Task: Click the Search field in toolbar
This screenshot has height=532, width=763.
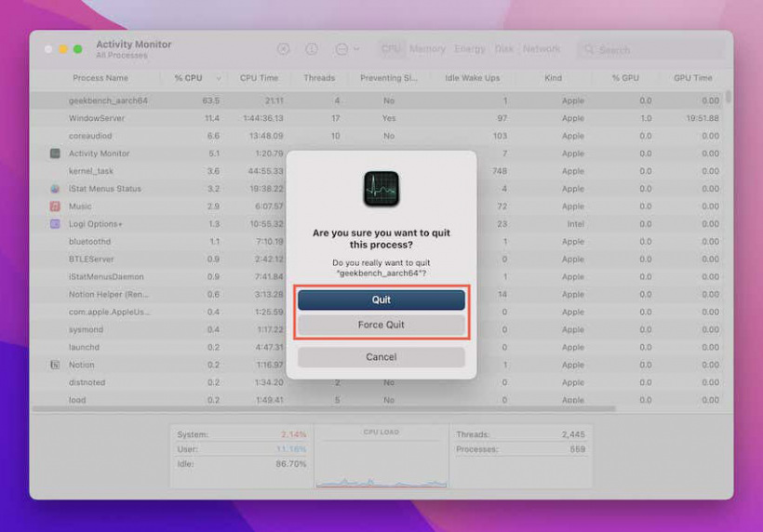Action: click(651, 49)
